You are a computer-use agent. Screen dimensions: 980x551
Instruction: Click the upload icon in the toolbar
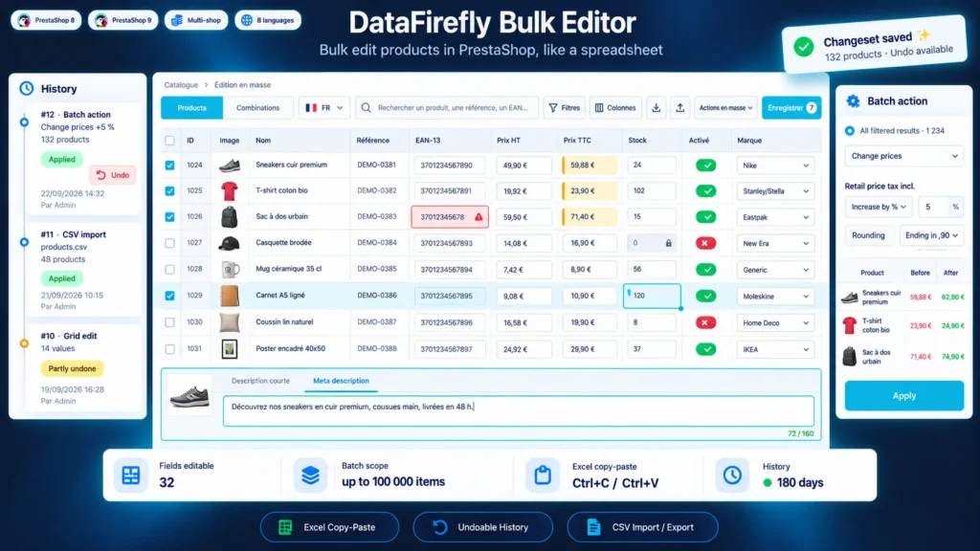coord(680,108)
